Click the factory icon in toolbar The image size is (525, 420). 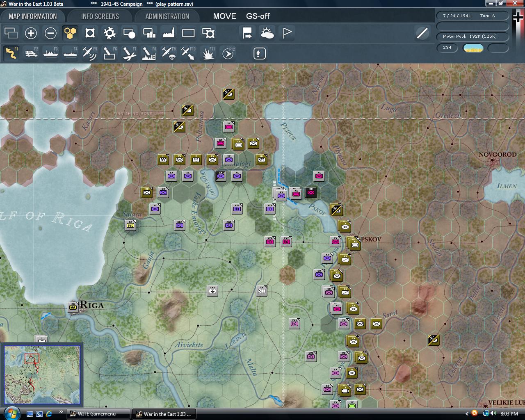[169, 33]
